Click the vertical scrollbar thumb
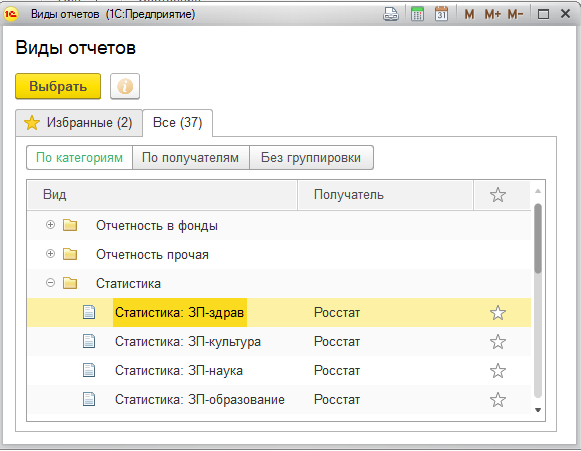The image size is (581, 451). coord(538,239)
